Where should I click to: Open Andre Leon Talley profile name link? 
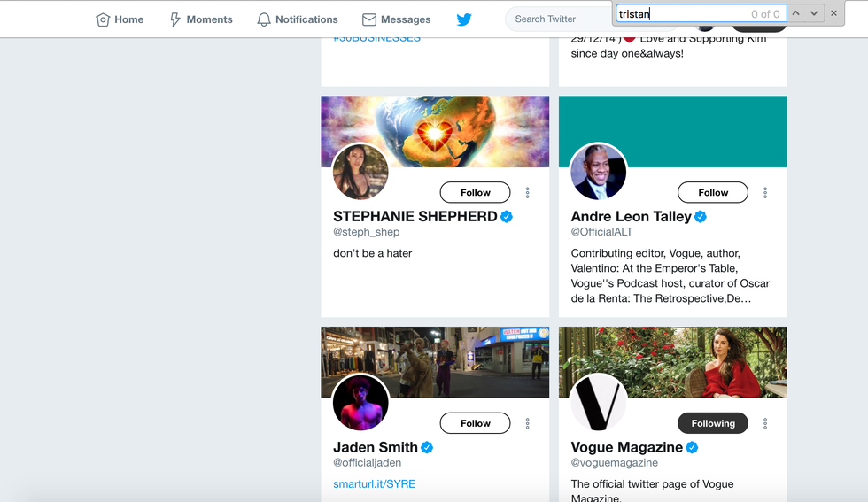(x=631, y=216)
